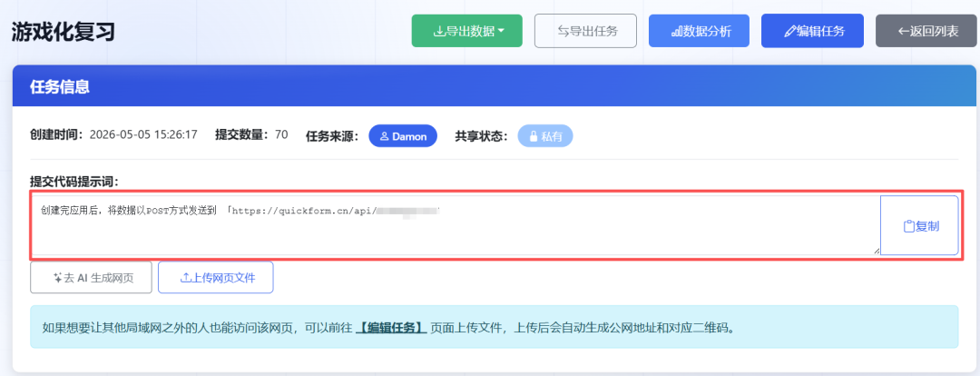980x376 pixels.
Task: Click 上传网页文件 button
Action: (x=216, y=277)
